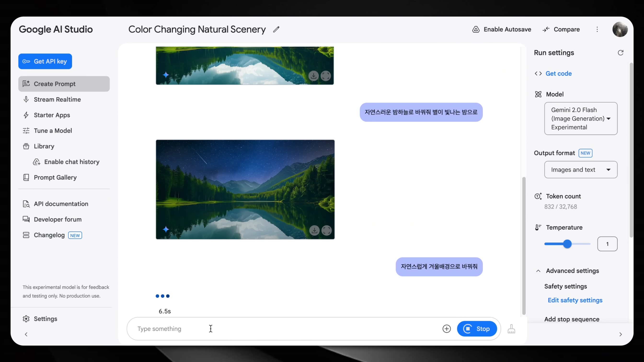Click the Token count icon
This screenshot has width=644, height=362.
pyautogui.click(x=538, y=196)
